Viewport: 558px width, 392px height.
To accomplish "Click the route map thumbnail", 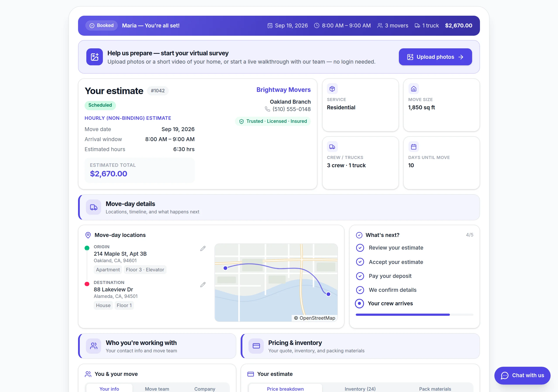I will [276, 282].
